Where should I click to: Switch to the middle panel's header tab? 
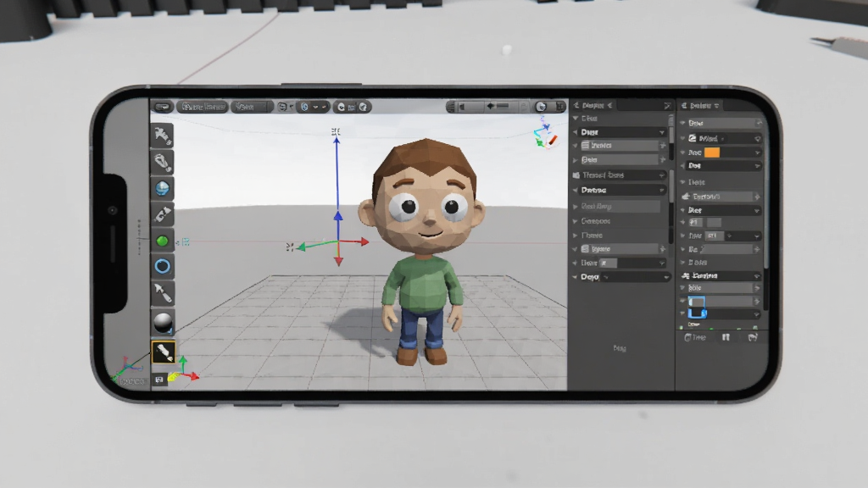click(x=593, y=105)
